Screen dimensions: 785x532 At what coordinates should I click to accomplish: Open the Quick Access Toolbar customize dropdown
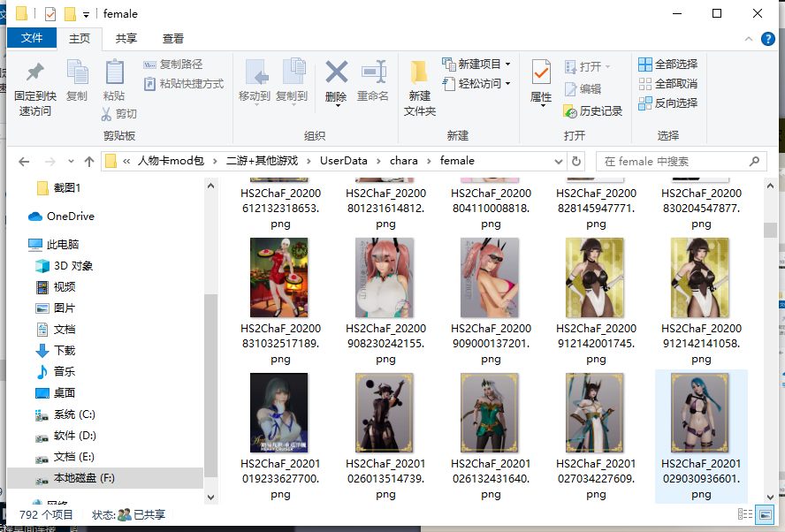coord(86,14)
